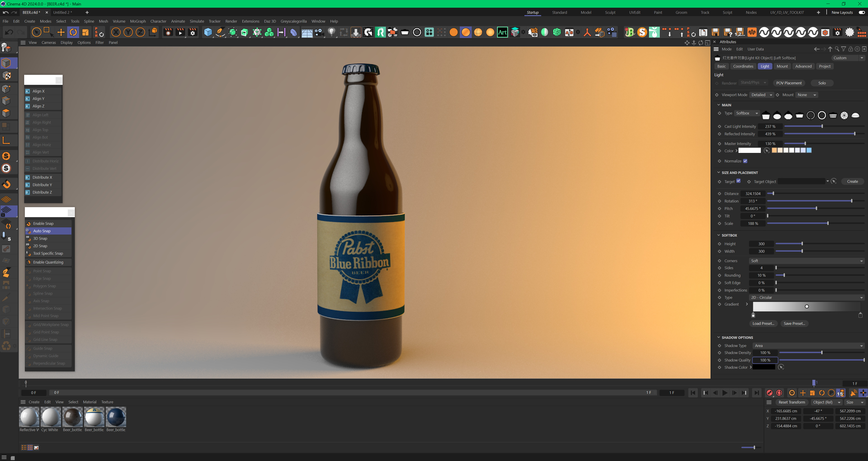Click the black Shadow Color swatch
Viewport: 868px width, 461px height.
point(764,367)
